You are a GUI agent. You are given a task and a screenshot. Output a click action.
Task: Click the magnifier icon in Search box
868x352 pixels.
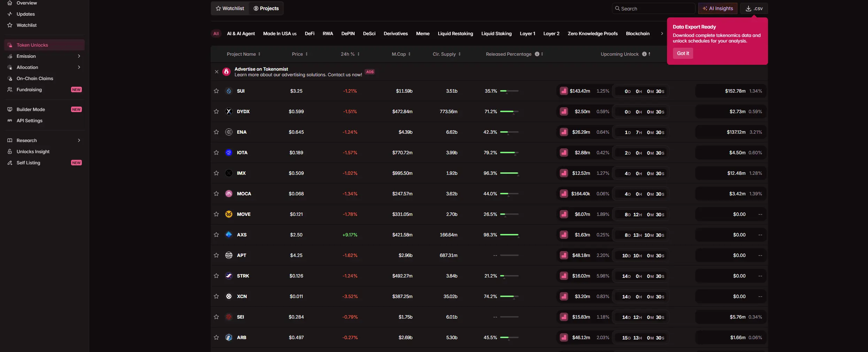click(617, 8)
